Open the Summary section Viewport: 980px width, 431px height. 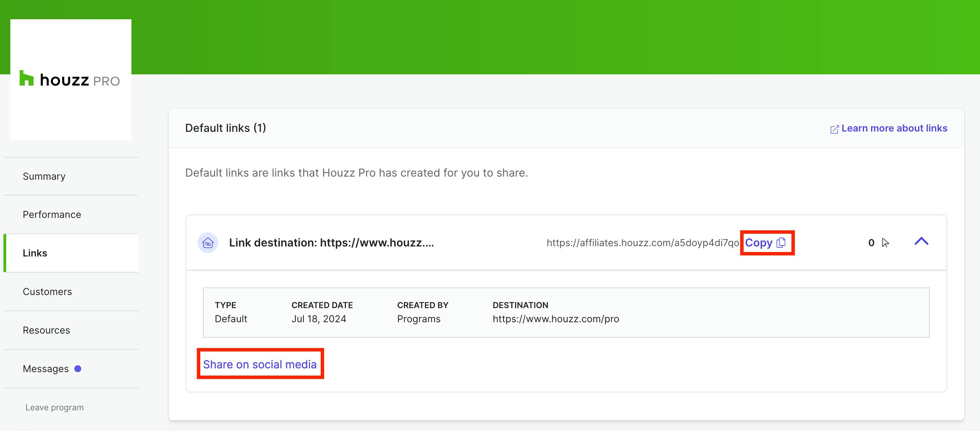click(71, 176)
